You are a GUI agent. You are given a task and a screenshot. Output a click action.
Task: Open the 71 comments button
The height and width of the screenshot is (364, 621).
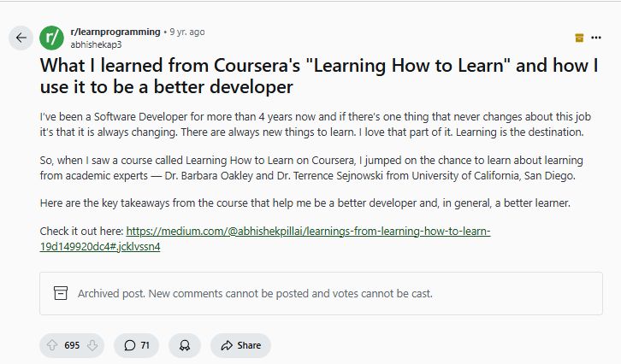[x=136, y=345]
